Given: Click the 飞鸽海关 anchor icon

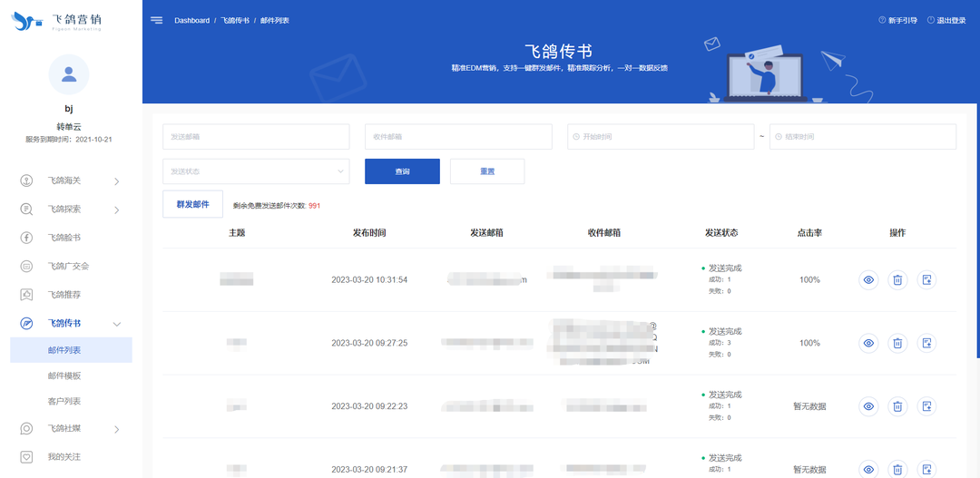Looking at the screenshot, I should coord(26,181).
